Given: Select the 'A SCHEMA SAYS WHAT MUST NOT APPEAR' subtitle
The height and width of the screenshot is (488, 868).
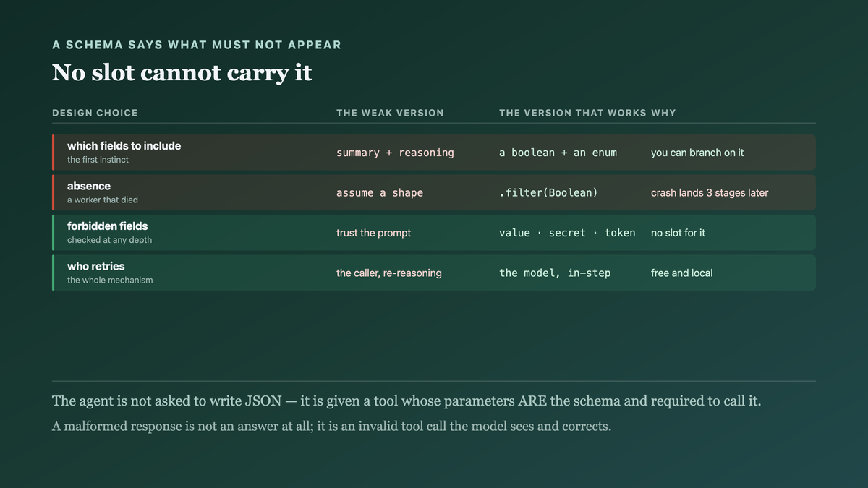Looking at the screenshot, I should [197, 45].
